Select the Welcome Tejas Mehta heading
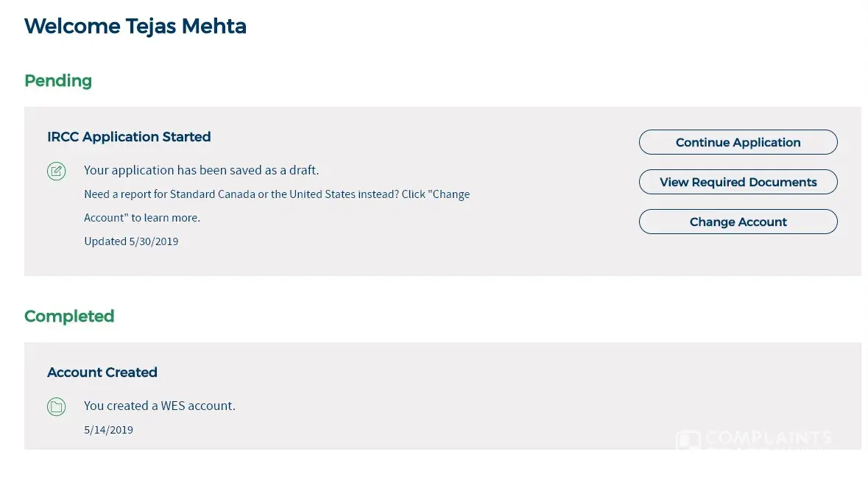The height and width of the screenshot is (477, 868). 135,26
